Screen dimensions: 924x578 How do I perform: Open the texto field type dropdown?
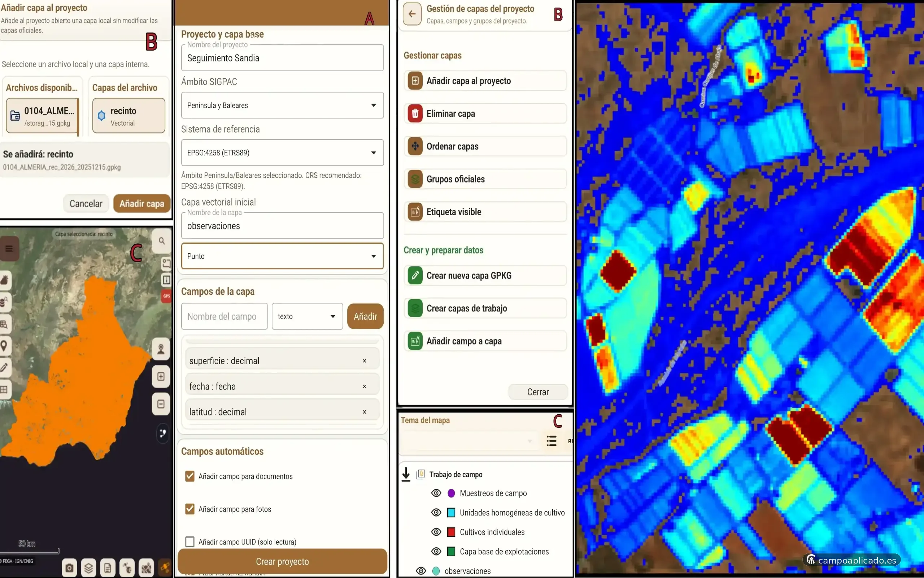coord(308,316)
